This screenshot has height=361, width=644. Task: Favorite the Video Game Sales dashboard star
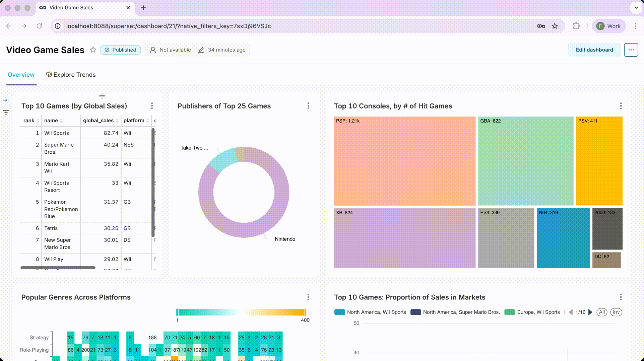(x=93, y=50)
